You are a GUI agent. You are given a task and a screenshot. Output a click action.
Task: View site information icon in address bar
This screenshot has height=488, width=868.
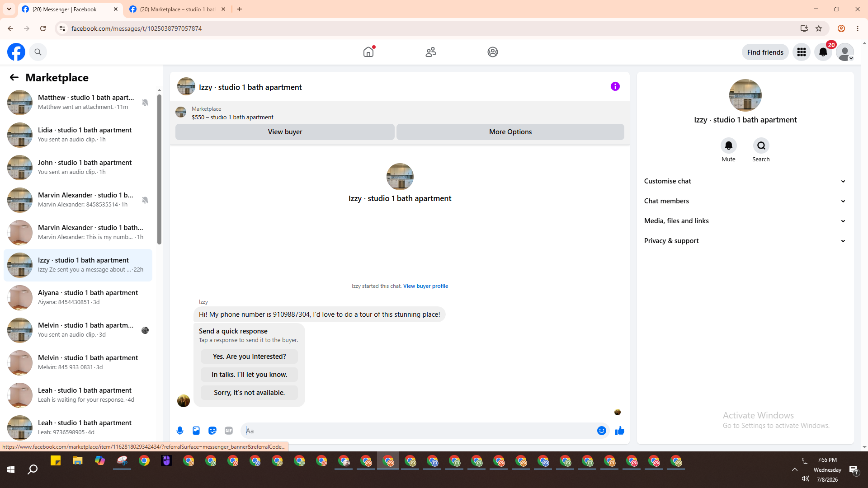[62, 28]
